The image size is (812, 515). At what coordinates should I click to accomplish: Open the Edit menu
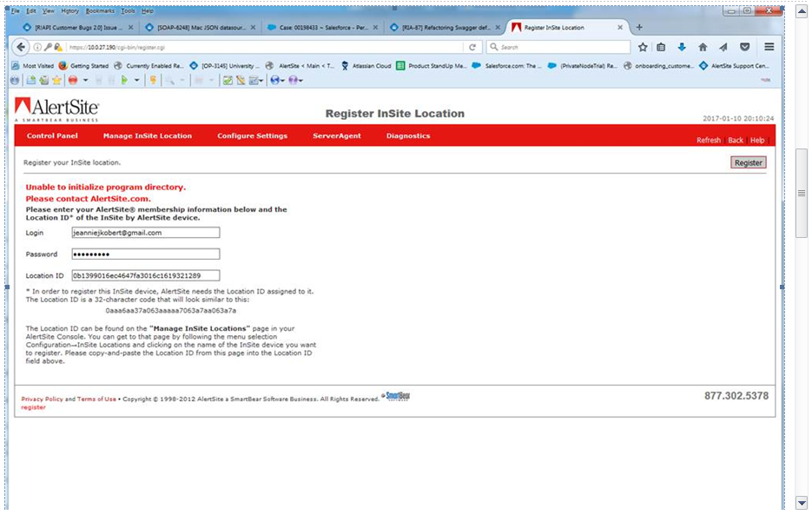(31, 11)
